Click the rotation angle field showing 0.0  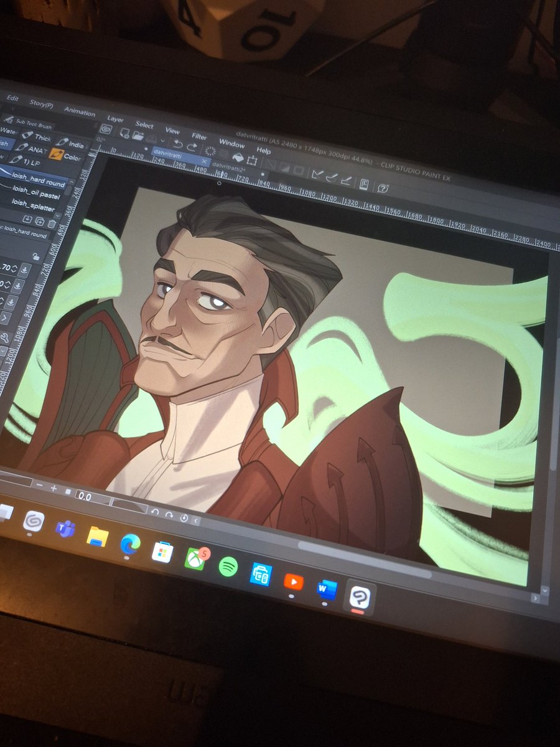(x=93, y=497)
